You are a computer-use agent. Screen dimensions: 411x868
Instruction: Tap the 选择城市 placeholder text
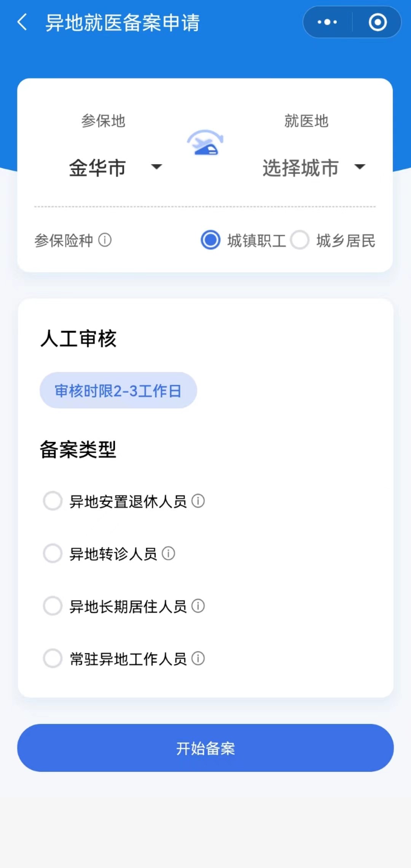pyautogui.click(x=300, y=168)
